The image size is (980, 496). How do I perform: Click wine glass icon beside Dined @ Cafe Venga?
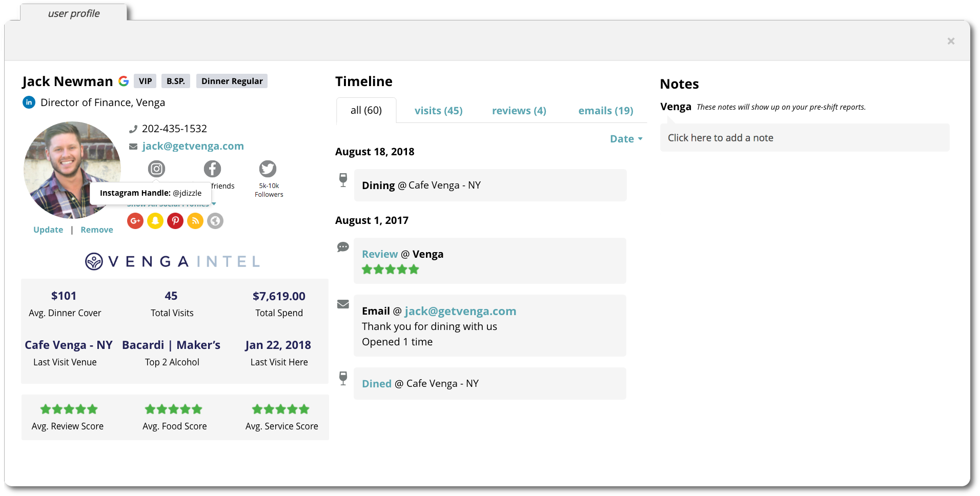pos(343,378)
